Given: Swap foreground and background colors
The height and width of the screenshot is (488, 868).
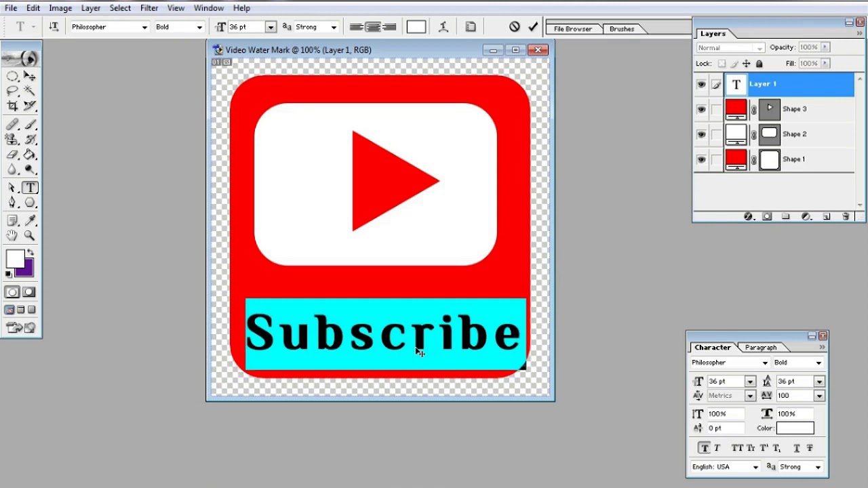Looking at the screenshot, I should click(31, 253).
